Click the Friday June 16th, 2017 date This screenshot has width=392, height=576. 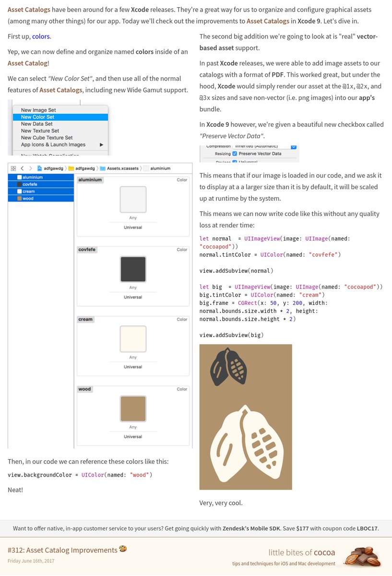(31, 561)
